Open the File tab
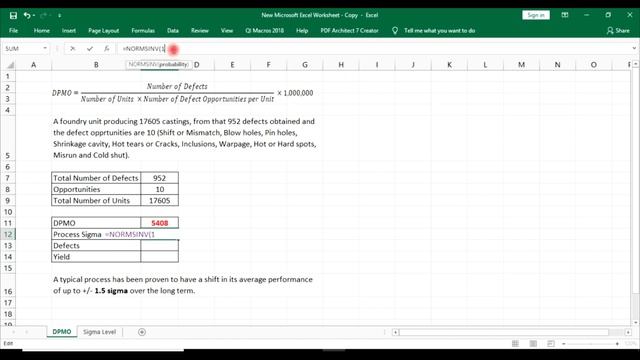This screenshot has width=640, height=360. point(13,31)
